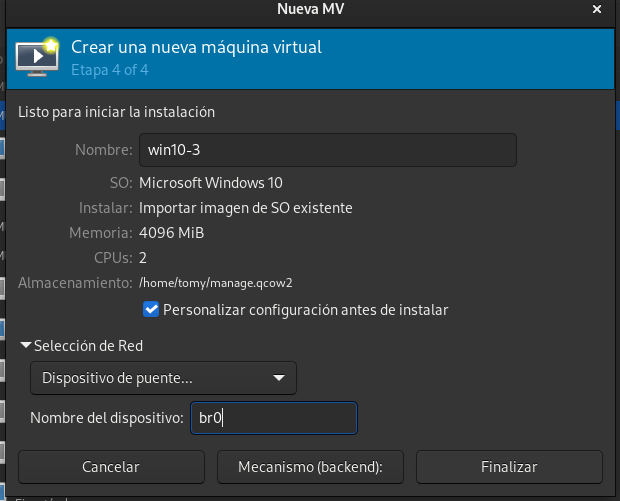
Task: Click the CPUs value of 2
Action: pyautogui.click(x=143, y=258)
